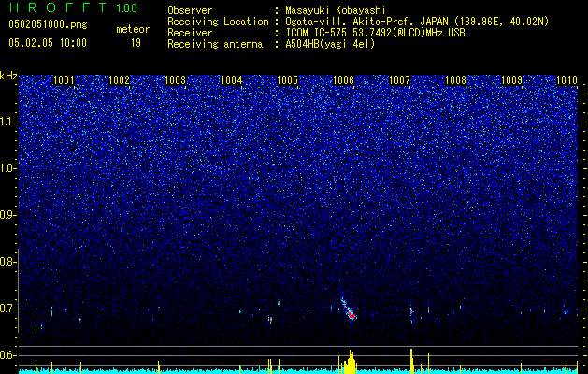The width and height of the screenshot is (588, 374).
Task: Click the Observer field label
Action: coord(190,10)
